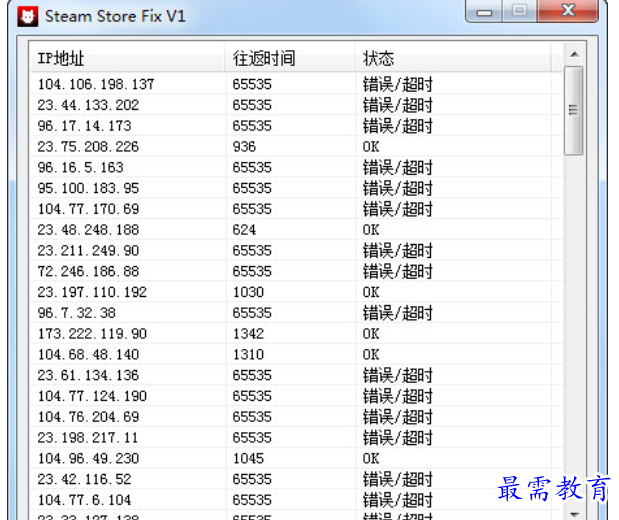Click the 1310 round-trip time value
The height and width of the screenshot is (520, 619).
(248, 355)
